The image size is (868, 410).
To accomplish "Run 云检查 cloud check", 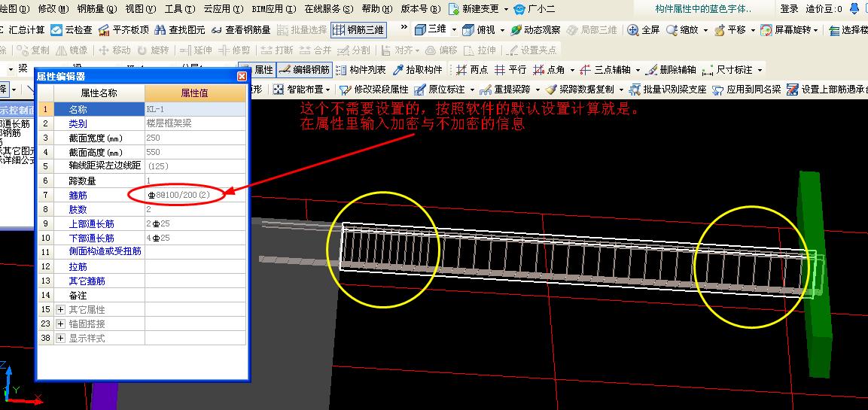I will pos(71,30).
